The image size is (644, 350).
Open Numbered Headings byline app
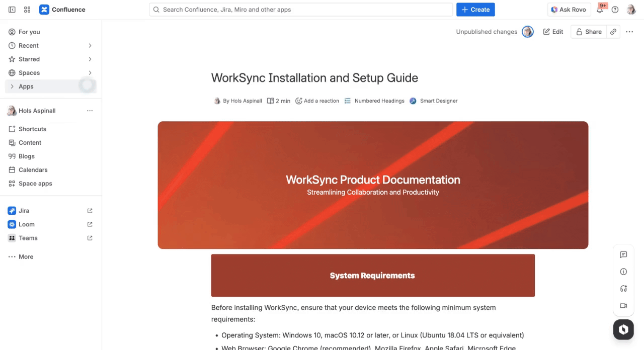374,101
